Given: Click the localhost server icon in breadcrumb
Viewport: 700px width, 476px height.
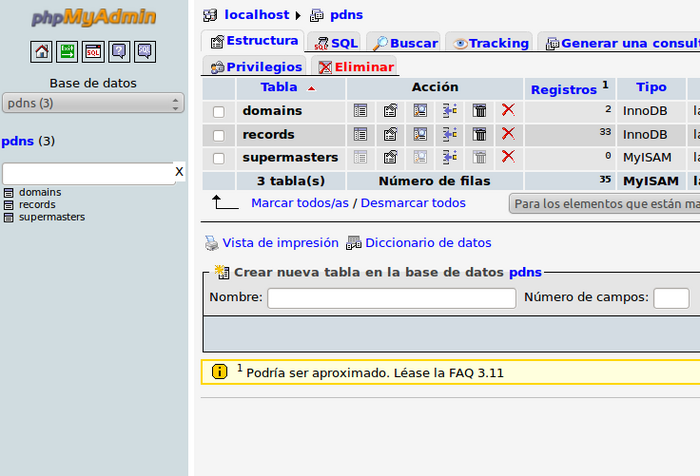Looking at the screenshot, I should pos(210,15).
